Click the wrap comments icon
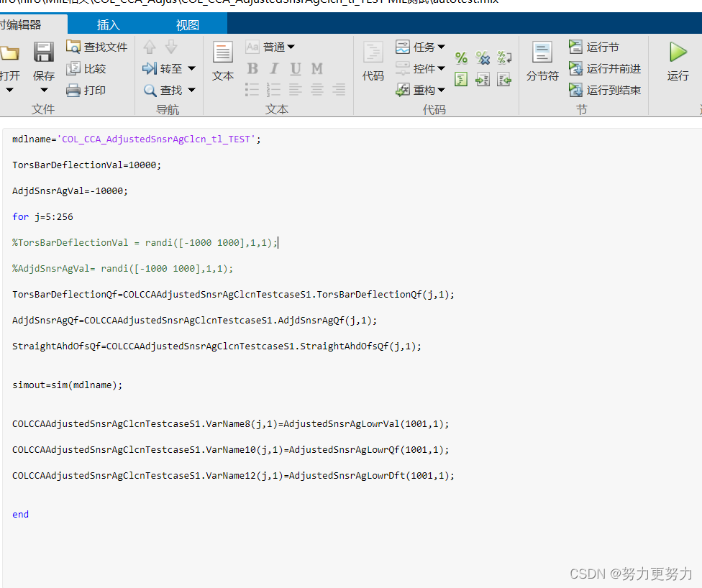 (504, 58)
